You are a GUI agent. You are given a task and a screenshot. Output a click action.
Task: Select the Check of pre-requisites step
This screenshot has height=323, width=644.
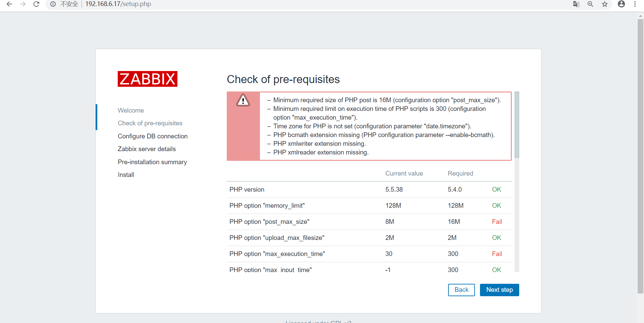(150, 123)
